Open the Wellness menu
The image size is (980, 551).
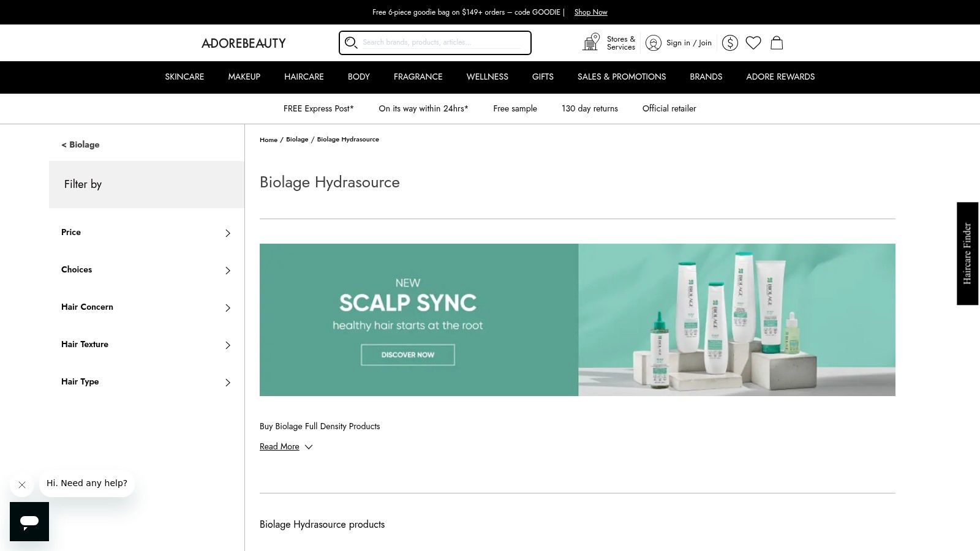(x=488, y=77)
